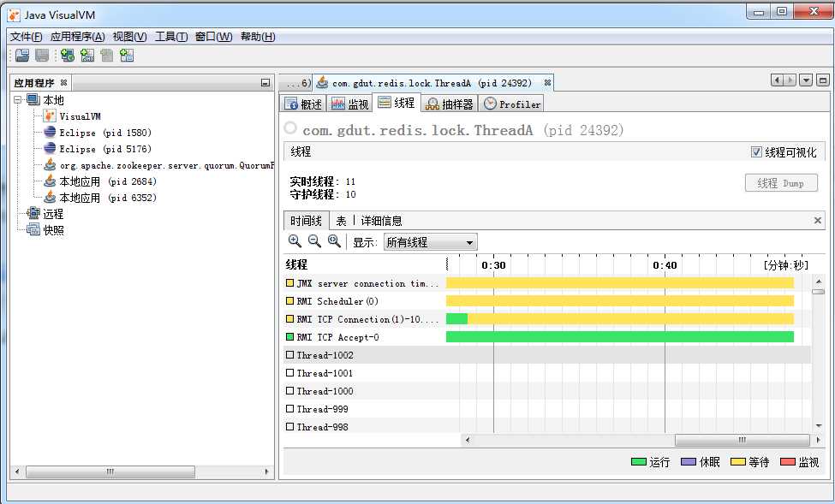
Task: Minimize the 应用程序 panel with its button
Action: pos(265,82)
